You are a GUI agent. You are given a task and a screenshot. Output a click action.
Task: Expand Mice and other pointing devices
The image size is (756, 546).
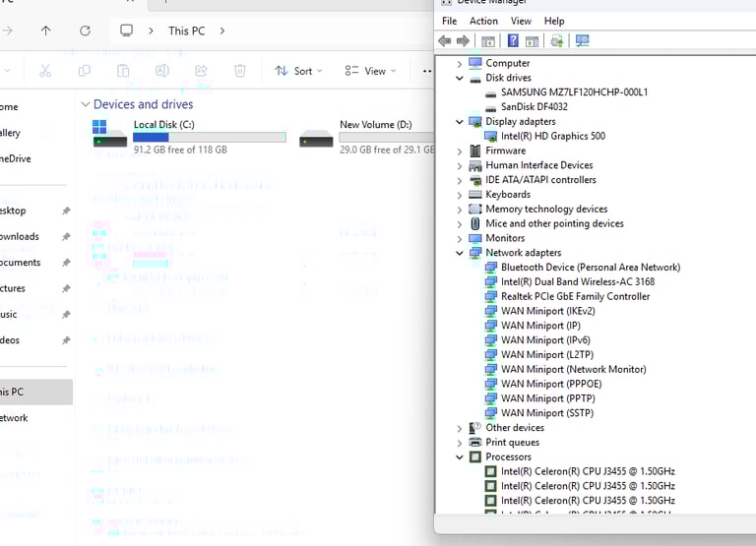[x=459, y=224]
